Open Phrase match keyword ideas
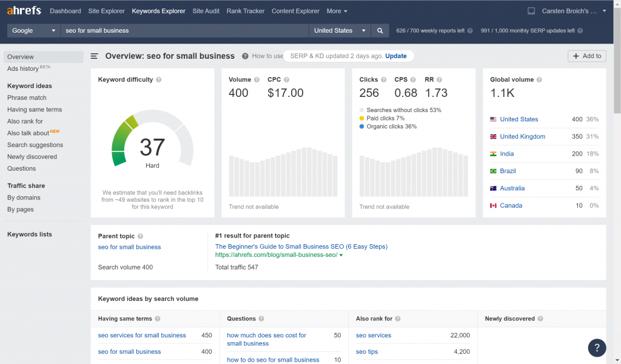 tap(27, 98)
